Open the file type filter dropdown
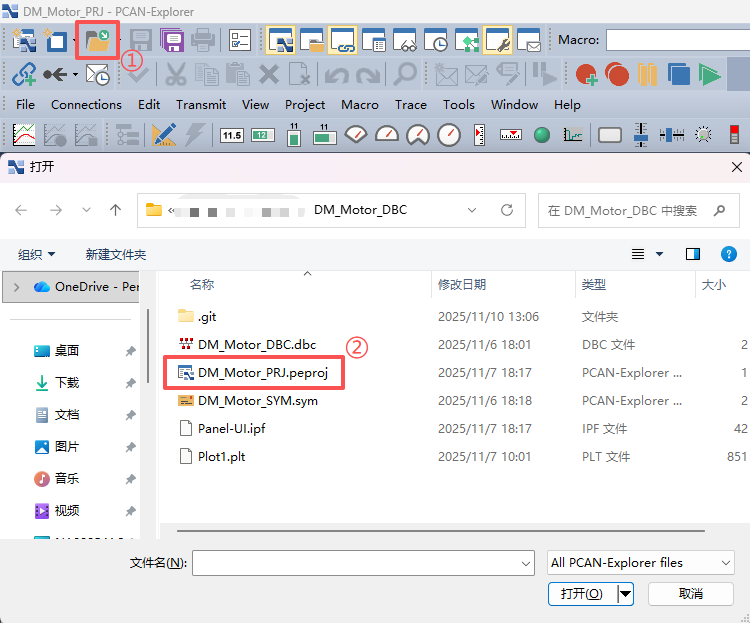This screenshot has width=750, height=623. 640,563
